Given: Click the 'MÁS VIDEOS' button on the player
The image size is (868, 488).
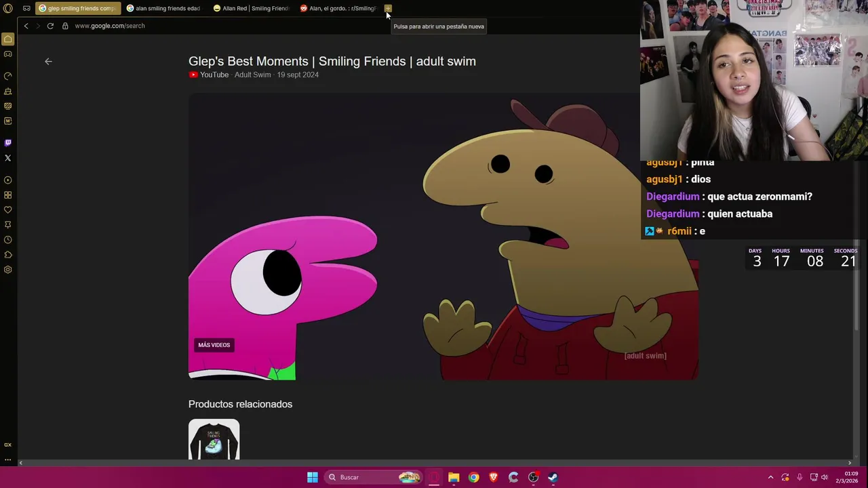Looking at the screenshot, I should tap(214, 345).
